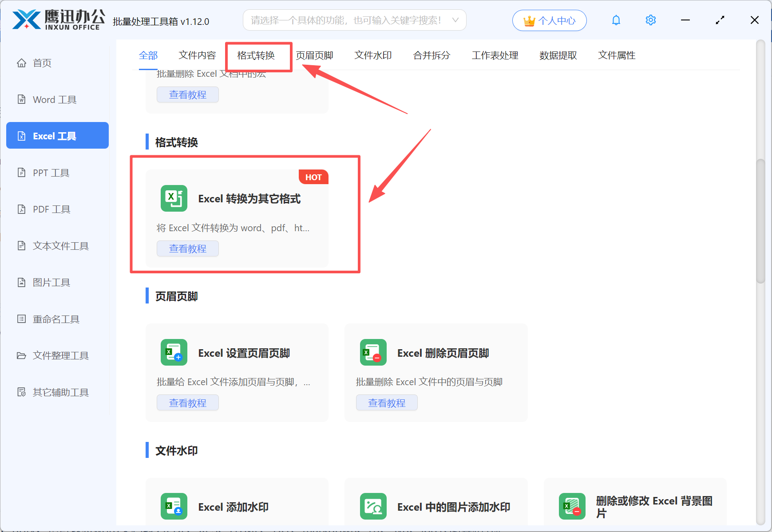Open the 数据提取 tab
The height and width of the screenshot is (532, 772).
558,55
